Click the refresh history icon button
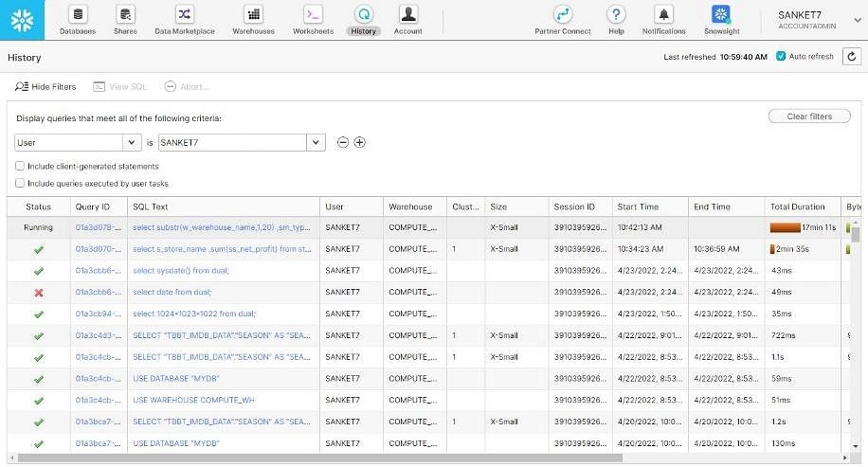 pos(851,57)
